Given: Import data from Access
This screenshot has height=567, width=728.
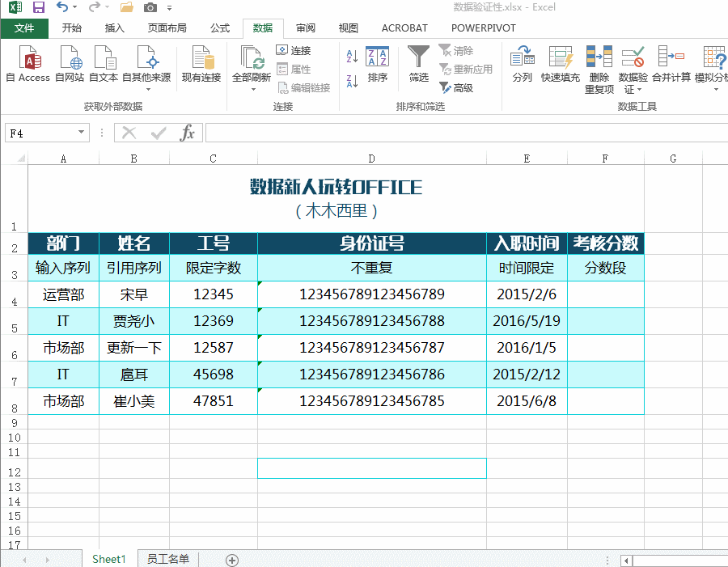Looking at the screenshot, I should (28, 64).
